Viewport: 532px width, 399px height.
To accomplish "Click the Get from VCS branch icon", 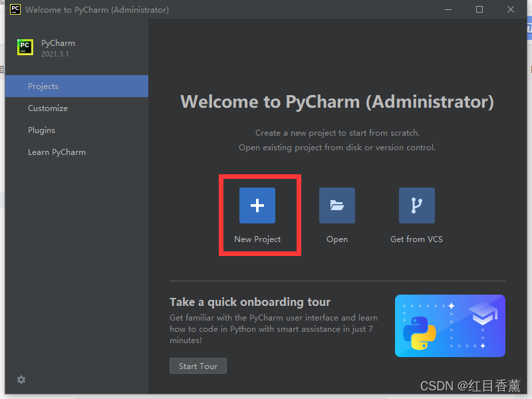I will click(x=417, y=205).
